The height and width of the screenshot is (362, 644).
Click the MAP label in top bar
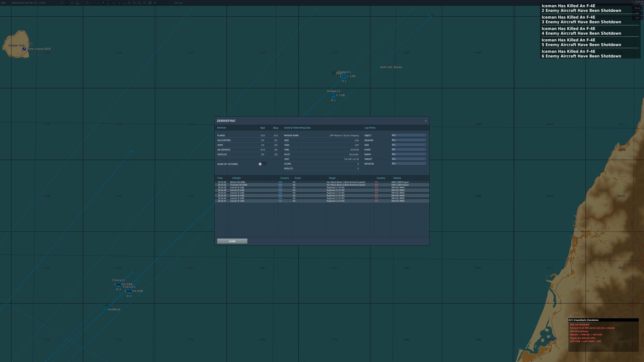pyautogui.click(x=4, y=3)
